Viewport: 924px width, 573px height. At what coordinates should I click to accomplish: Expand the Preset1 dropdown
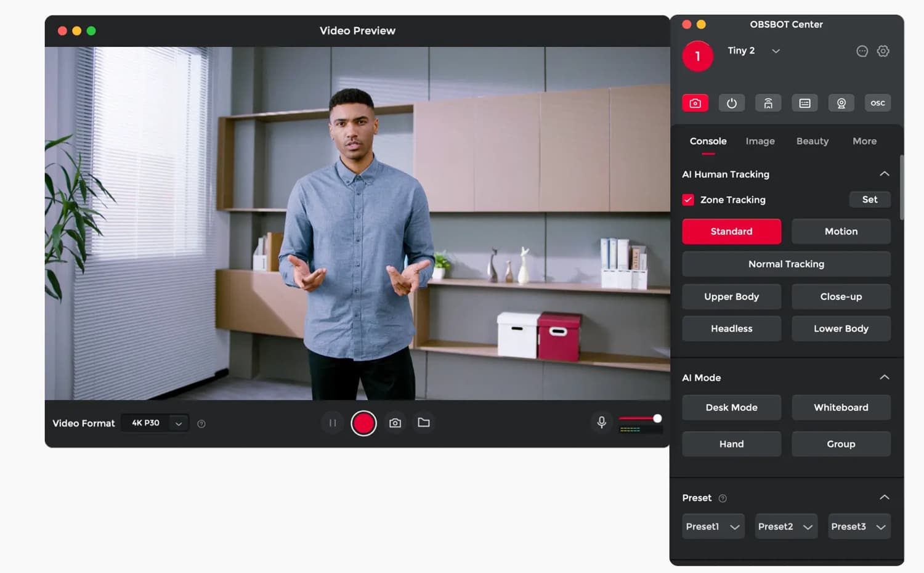pos(713,527)
